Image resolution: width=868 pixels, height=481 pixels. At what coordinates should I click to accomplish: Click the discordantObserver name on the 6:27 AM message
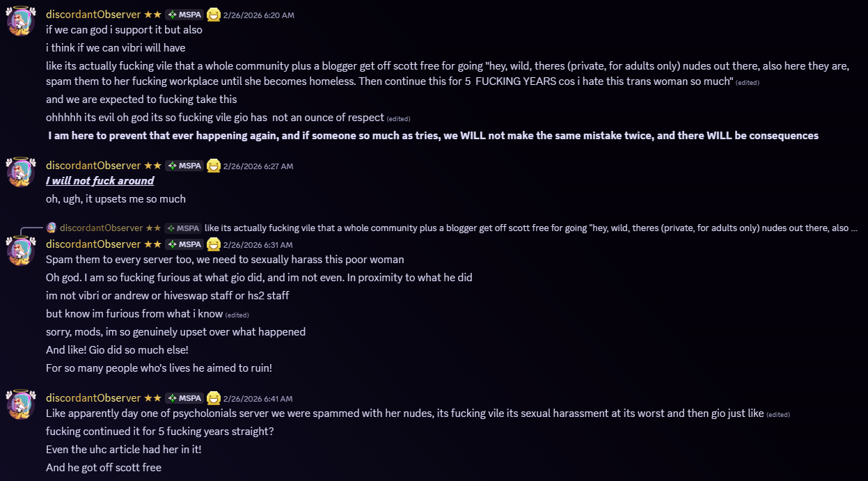(93, 166)
